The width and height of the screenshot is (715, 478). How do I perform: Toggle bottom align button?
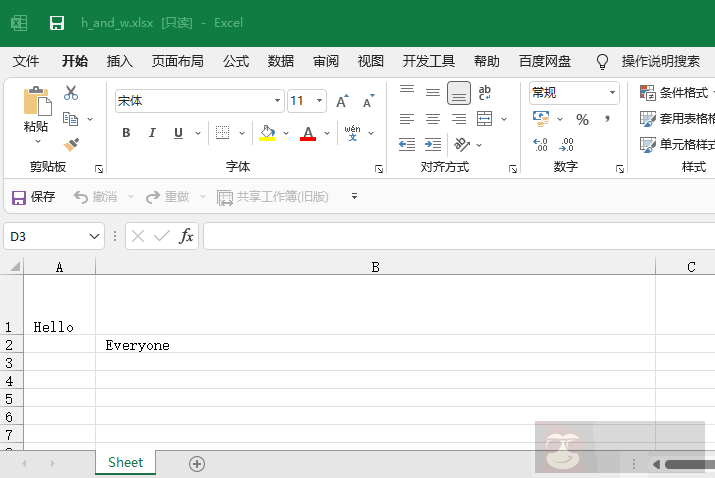coord(459,93)
